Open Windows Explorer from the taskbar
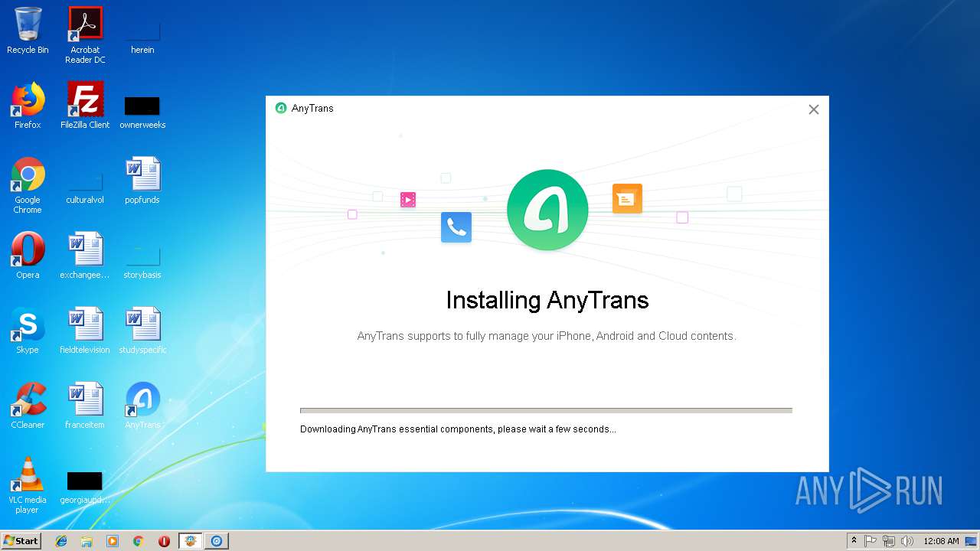The image size is (980, 551). click(x=87, y=541)
